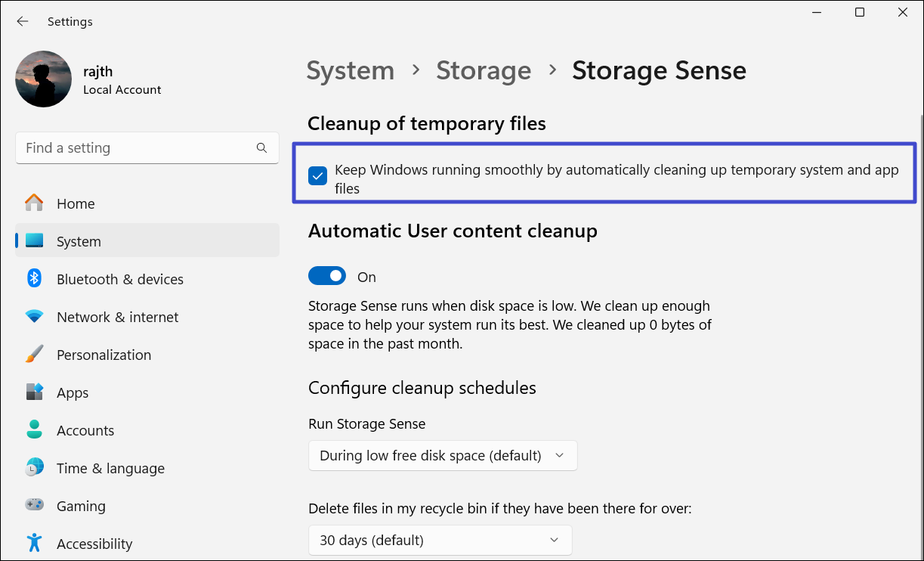Click the System breadcrumb link
924x561 pixels.
[x=351, y=70]
